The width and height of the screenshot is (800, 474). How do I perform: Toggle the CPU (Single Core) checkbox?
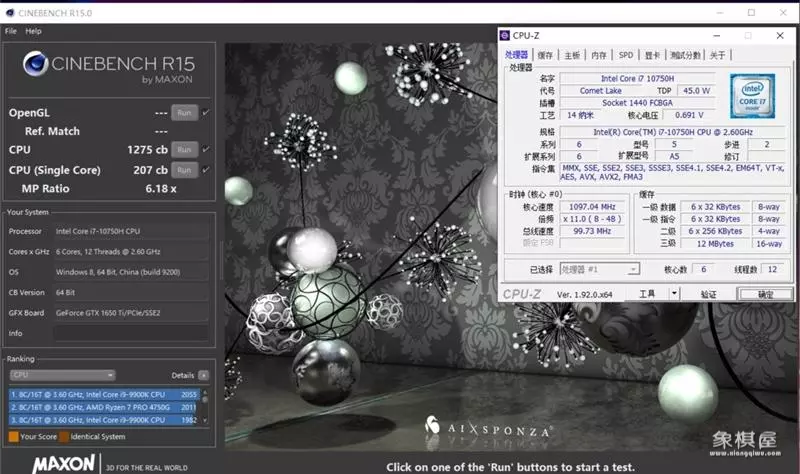pos(206,169)
